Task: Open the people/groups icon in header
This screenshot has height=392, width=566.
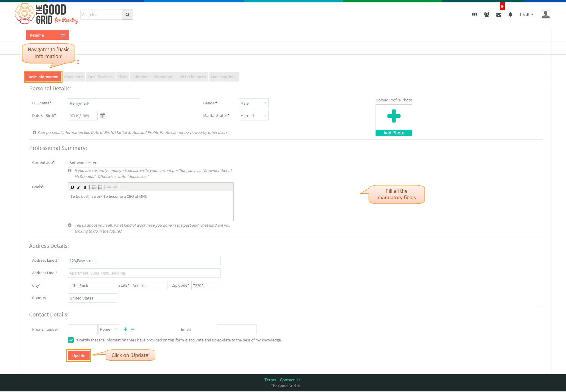Action: (487, 15)
